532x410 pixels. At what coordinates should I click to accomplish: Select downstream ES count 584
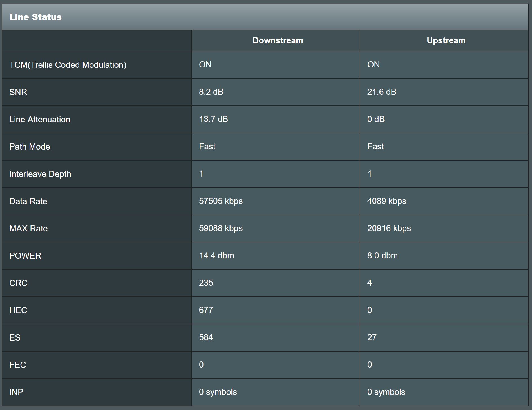tap(206, 337)
